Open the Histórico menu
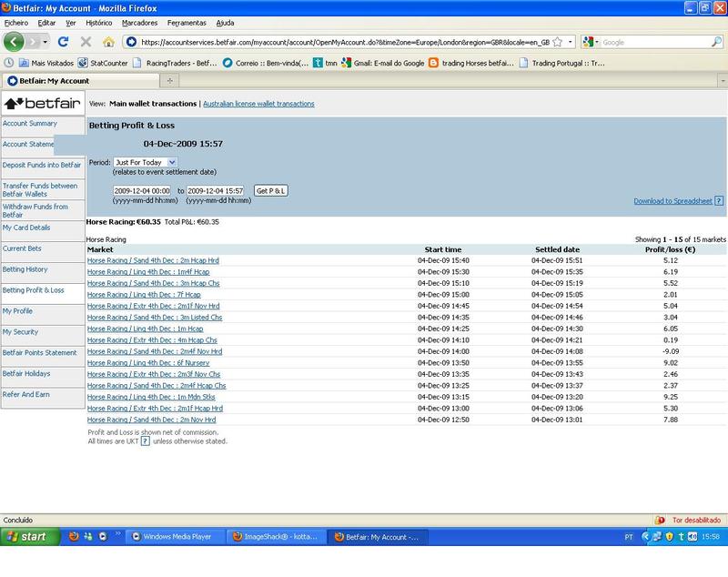 pyautogui.click(x=99, y=23)
